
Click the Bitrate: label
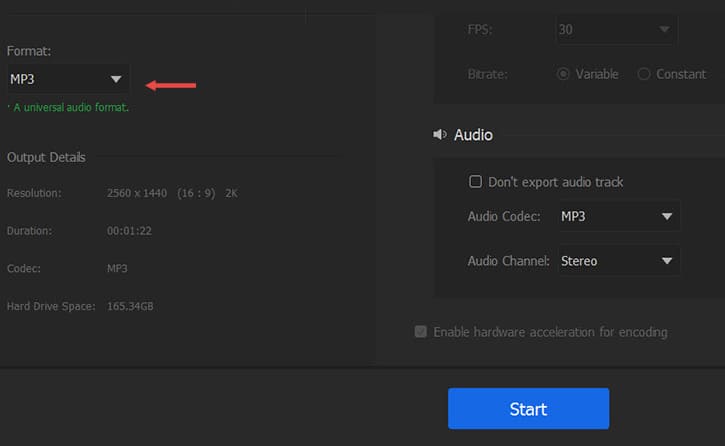point(487,74)
